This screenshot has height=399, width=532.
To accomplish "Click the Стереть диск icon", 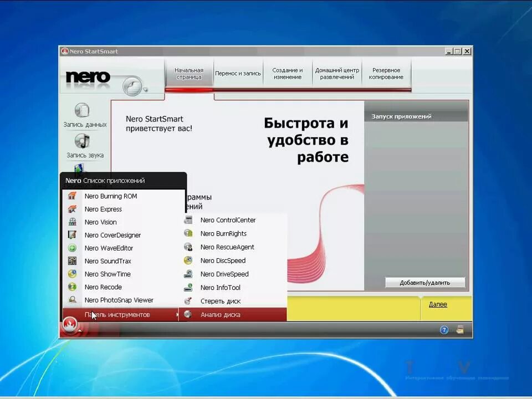I will pyautogui.click(x=188, y=301).
